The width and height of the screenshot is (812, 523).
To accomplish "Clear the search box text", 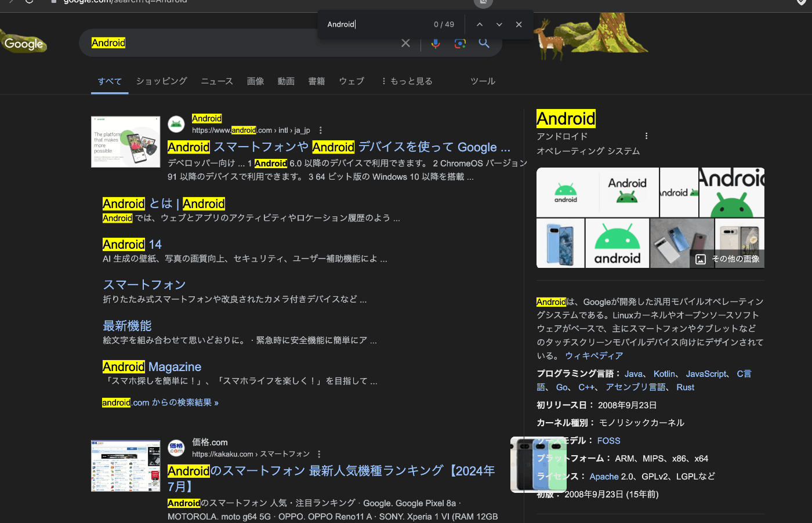I will [x=405, y=43].
